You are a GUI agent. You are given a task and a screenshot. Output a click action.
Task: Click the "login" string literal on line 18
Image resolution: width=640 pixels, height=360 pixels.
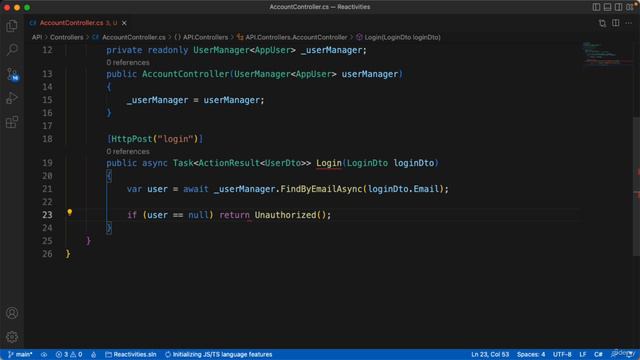(175, 139)
